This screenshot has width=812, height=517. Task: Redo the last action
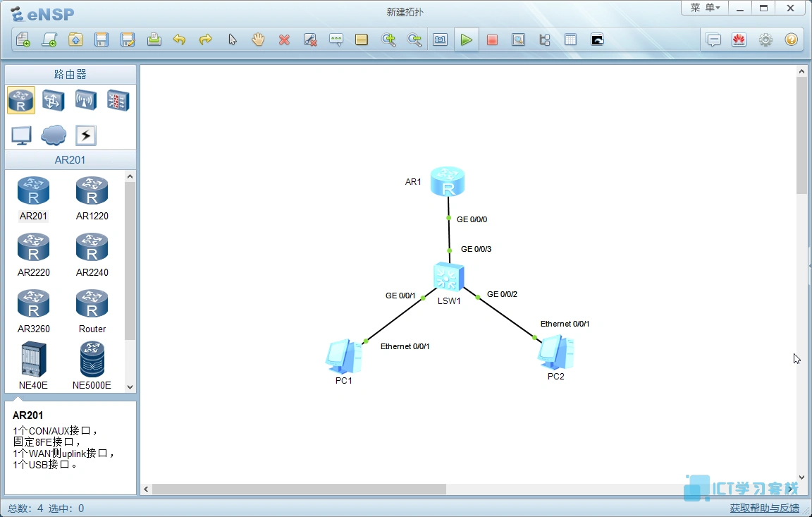206,40
